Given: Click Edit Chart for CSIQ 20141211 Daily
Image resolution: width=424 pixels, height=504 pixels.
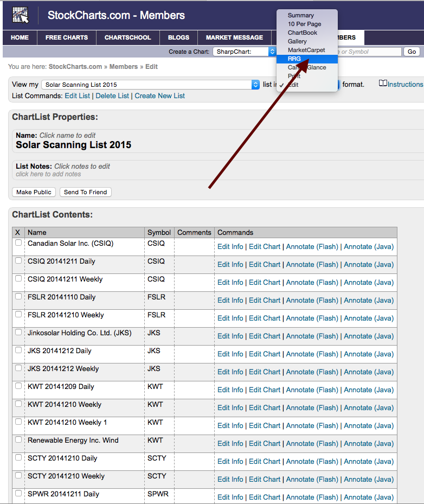Looking at the screenshot, I should pyautogui.click(x=265, y=265).
